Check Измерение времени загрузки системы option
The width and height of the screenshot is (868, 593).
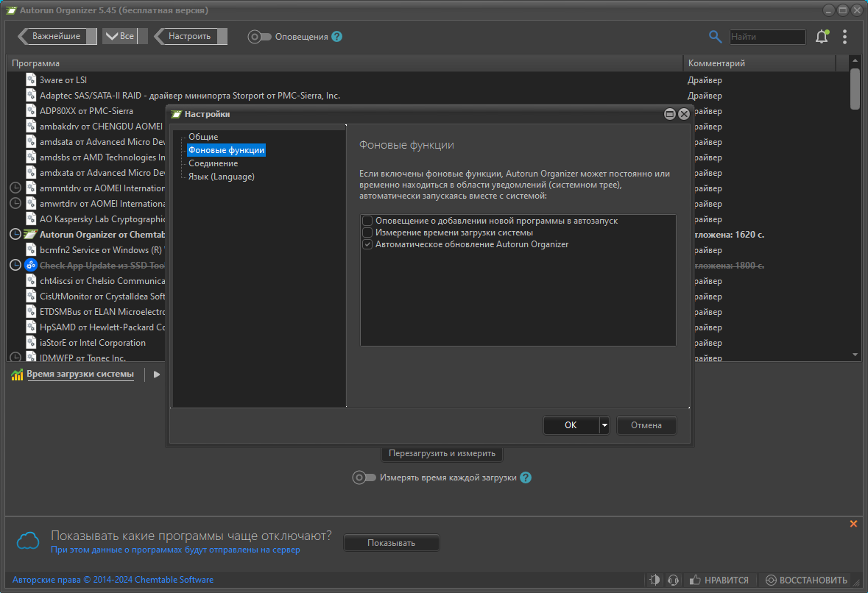(x=367, y=232)
